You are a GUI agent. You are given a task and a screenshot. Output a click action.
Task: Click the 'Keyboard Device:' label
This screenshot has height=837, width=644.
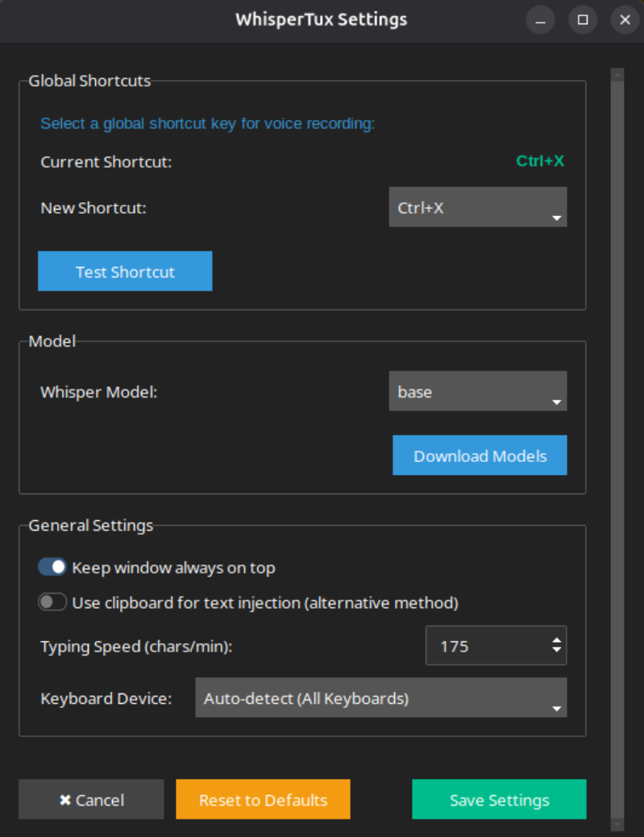pyautogui.click(x=106, y=698)
